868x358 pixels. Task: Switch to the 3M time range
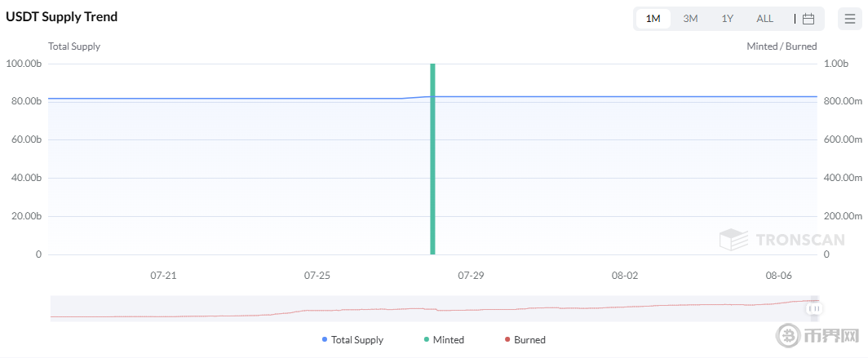click(690, 19)
